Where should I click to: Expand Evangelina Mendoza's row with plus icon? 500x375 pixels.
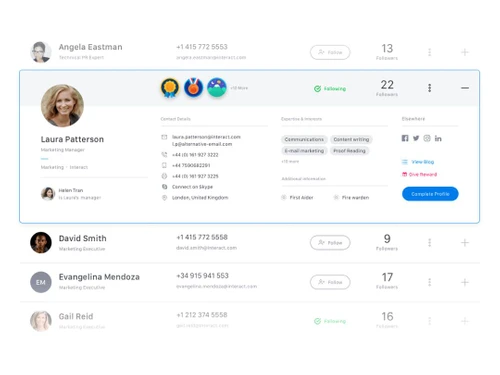[x=465, y=282]
